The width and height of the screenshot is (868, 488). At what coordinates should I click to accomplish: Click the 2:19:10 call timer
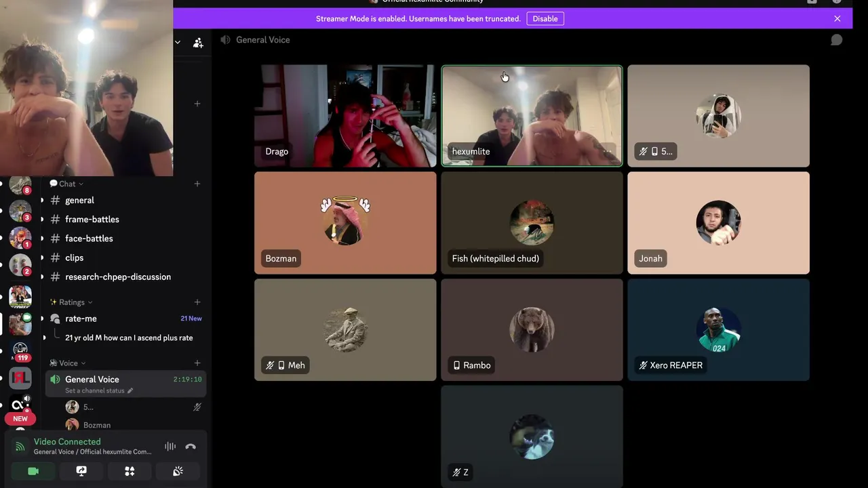[187, 380]
